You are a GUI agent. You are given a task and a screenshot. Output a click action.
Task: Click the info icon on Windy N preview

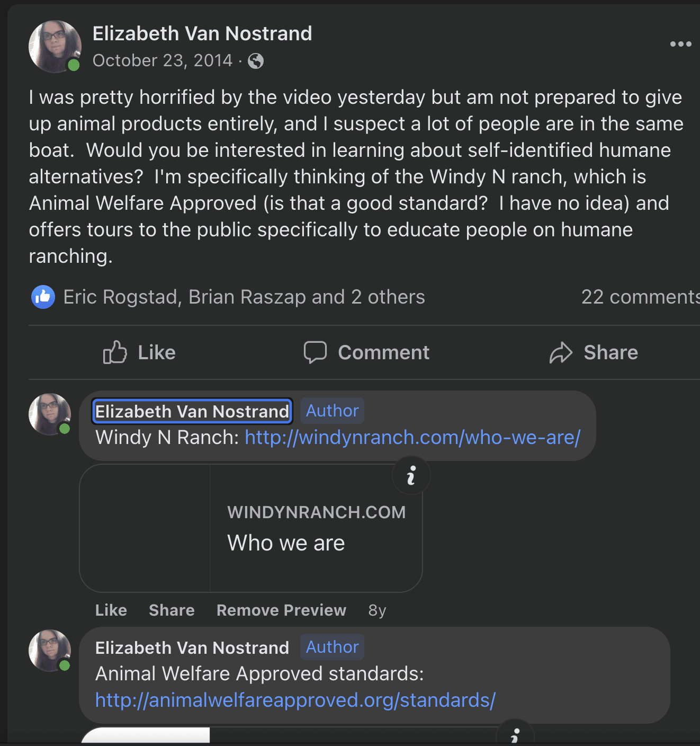411,475
